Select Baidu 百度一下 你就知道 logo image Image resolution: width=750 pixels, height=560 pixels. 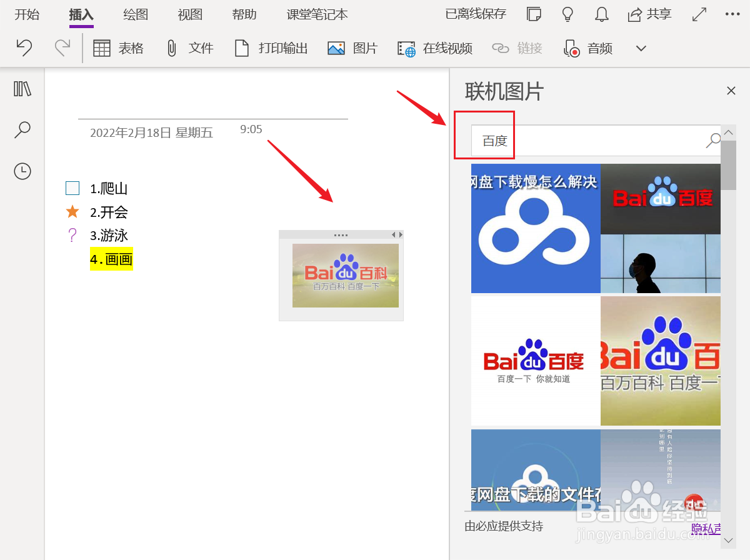pyautogui.click(x=536, y=361)
